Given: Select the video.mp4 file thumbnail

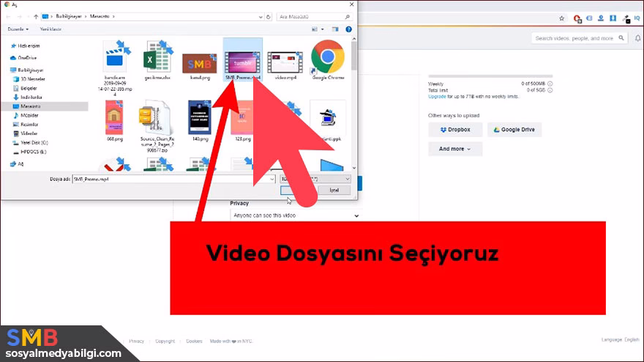Looking at the screenshot, I should tap(285, 63).
